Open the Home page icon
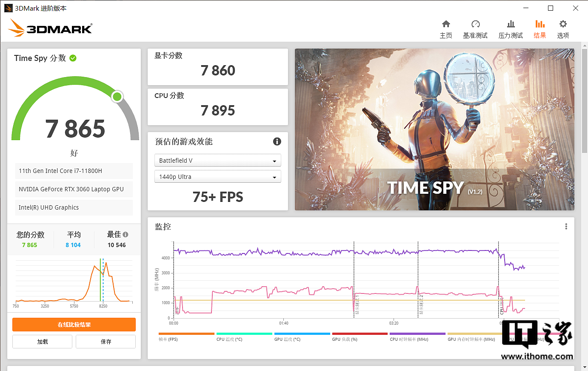Viewport: 588px width, 371px height. pos(446,24)
